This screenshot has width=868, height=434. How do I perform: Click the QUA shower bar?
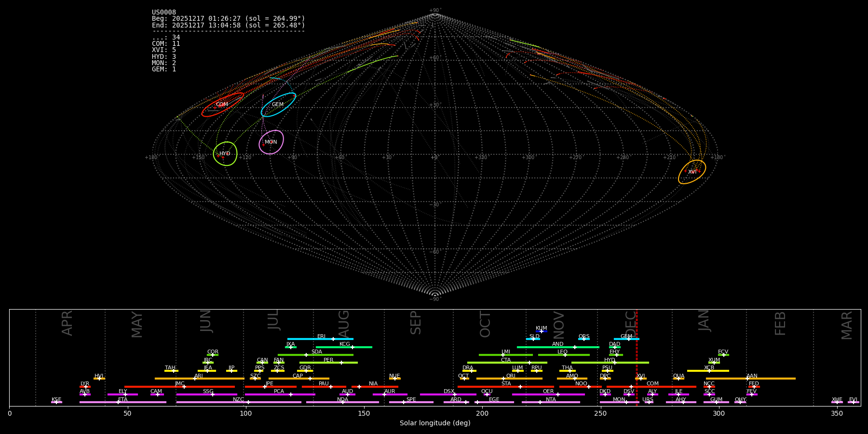678,379
